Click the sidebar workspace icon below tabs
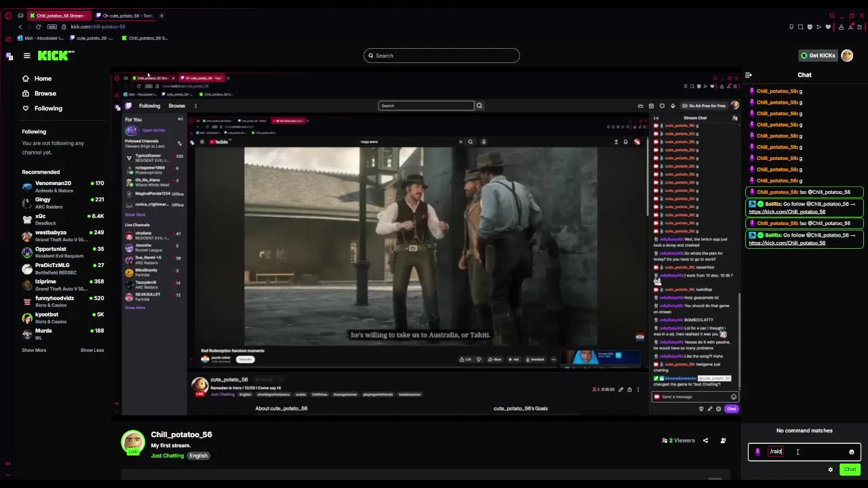The height and width of the screenshot is (488, 868). [9, 56]
